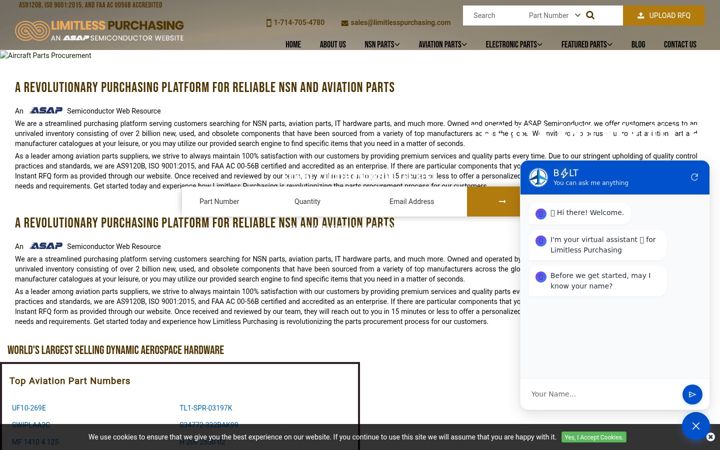Open part number TL1-SPR-03197K
This screenshot has width=720, height=450.
pos(206,408)
